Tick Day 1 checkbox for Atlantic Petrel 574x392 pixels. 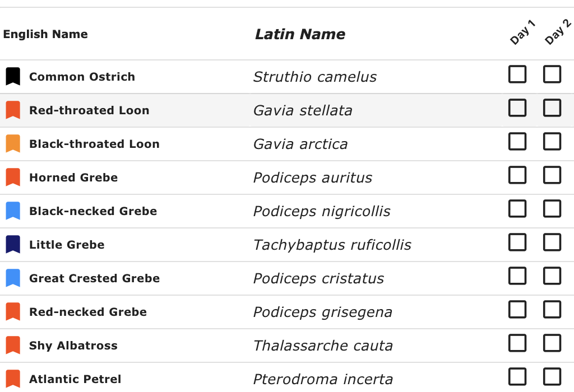point(517,377)
